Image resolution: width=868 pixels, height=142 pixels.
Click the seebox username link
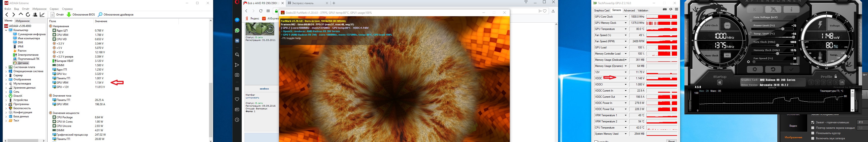coord(265,89)
